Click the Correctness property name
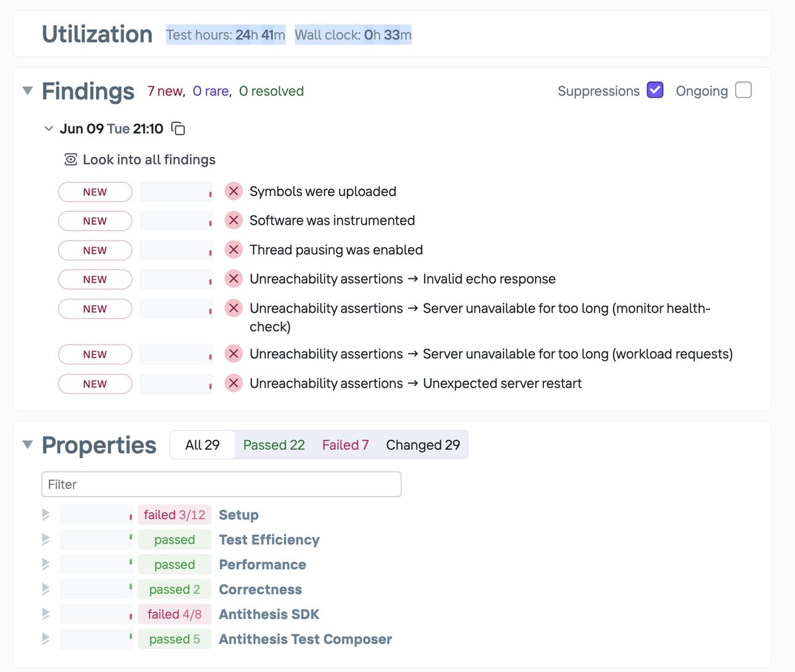The width and height of the screenshot is (795, 672). [x=260, y=589]
